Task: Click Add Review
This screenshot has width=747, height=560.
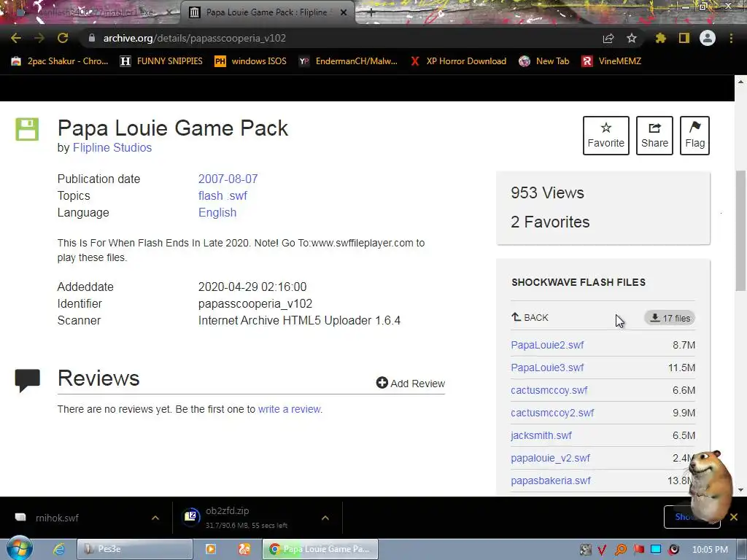Action: tap(410, 384)
